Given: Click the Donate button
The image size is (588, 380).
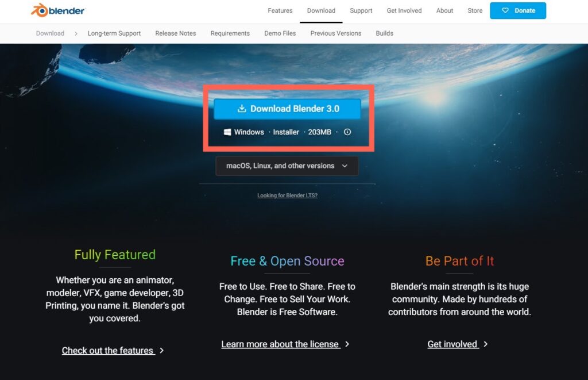Looking at the screenshot, I should [518, 10].
